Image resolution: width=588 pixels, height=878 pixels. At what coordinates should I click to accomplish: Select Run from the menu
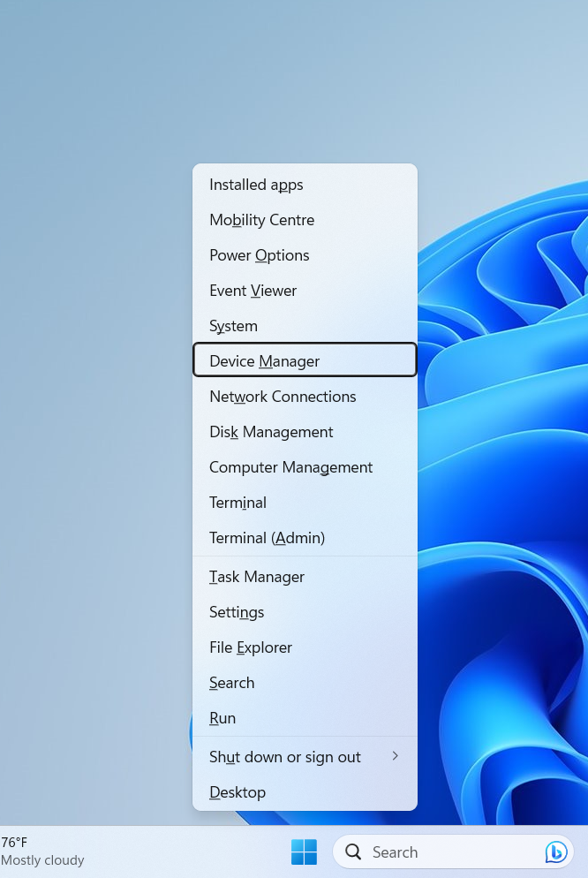222,718
